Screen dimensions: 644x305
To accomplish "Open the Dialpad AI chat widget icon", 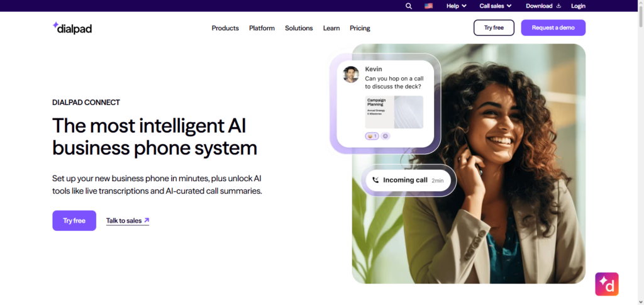I will [607, 284].
